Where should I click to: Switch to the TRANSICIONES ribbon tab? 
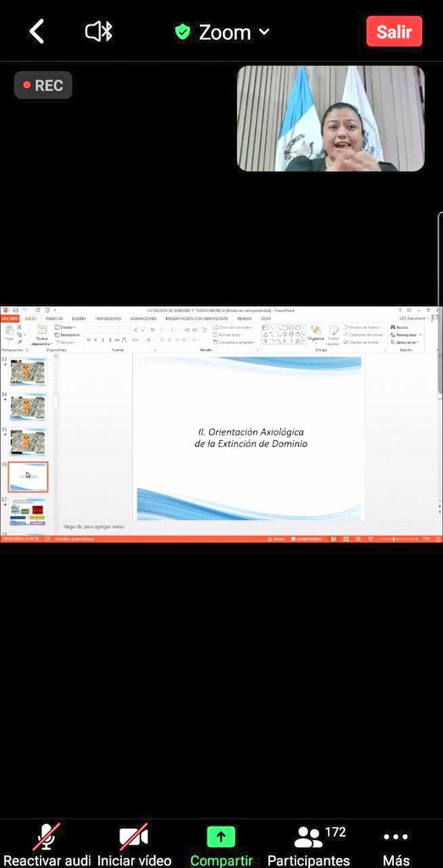(x=108, y=319)
